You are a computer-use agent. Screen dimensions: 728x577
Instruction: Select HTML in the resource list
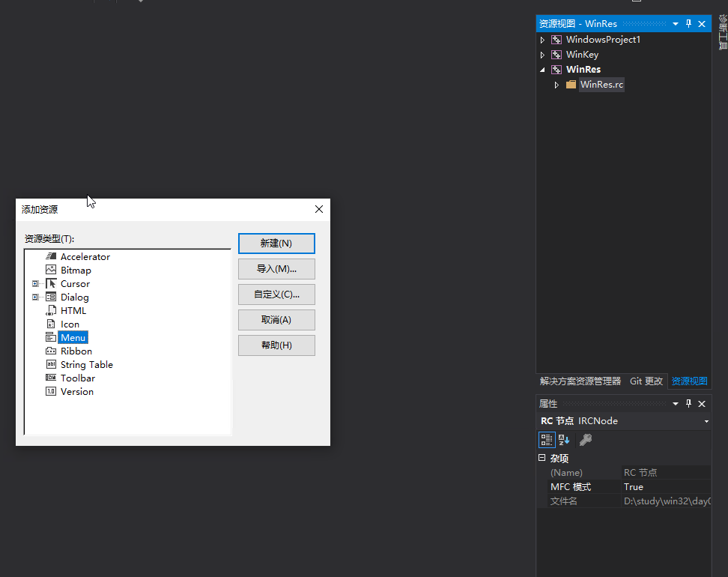coord(73,310)
